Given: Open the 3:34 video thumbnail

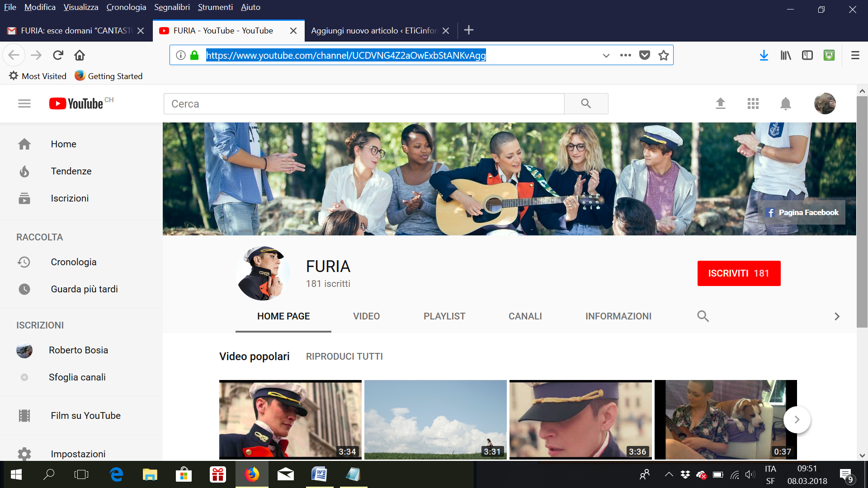Looking at the screenshot, I should [x=290, y=420].
